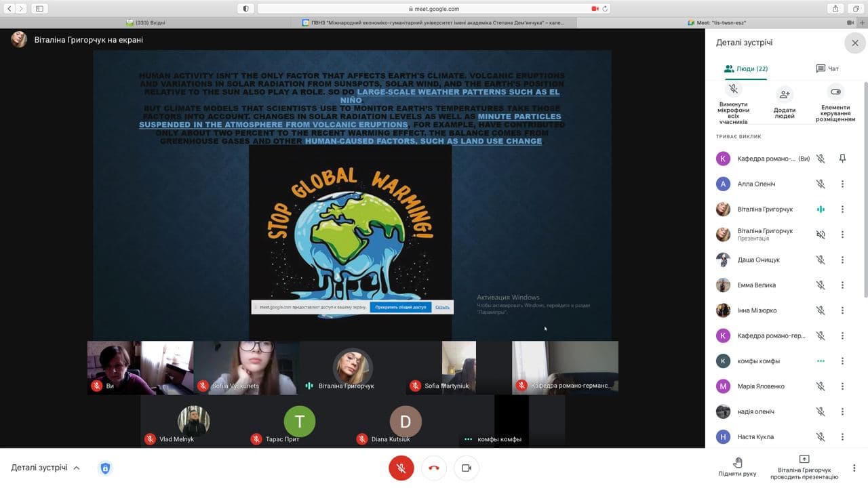Viewport: 868px width, 488px height.
Task: Click the Safari share button
Action: [x=836, y=9]
